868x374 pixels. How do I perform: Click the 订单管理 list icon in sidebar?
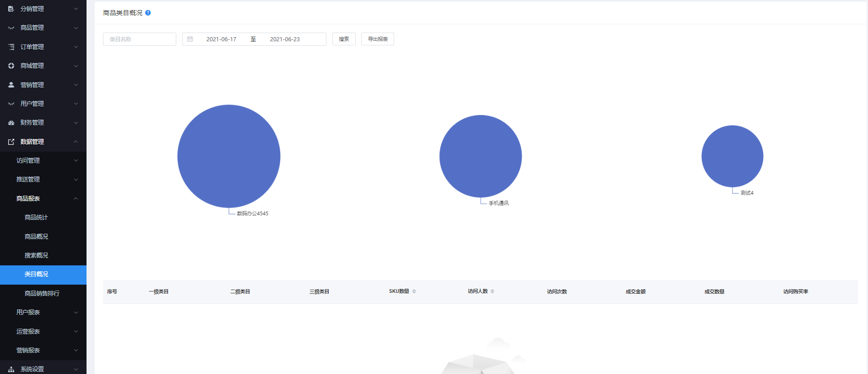click(x=11, y=47)
